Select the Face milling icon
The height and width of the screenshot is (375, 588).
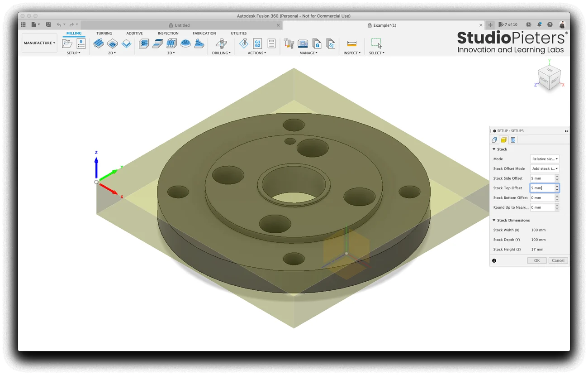pyautogui.click(x=127, y=43)
